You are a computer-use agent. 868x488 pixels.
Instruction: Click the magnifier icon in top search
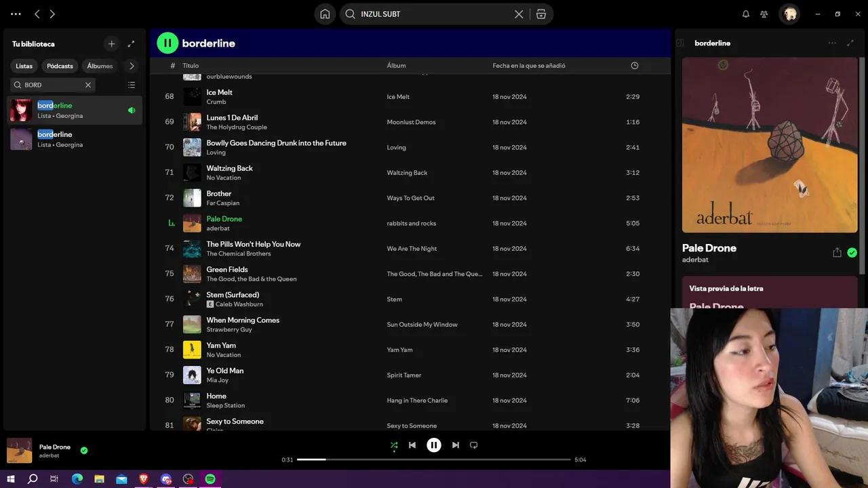pyautogui.click(x=350, y=14)
